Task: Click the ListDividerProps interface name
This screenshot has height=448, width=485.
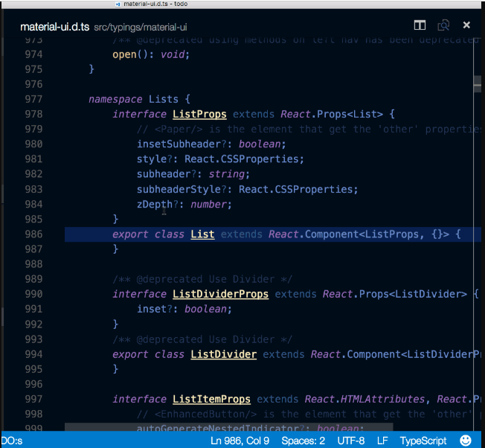Action: (220, 294)
